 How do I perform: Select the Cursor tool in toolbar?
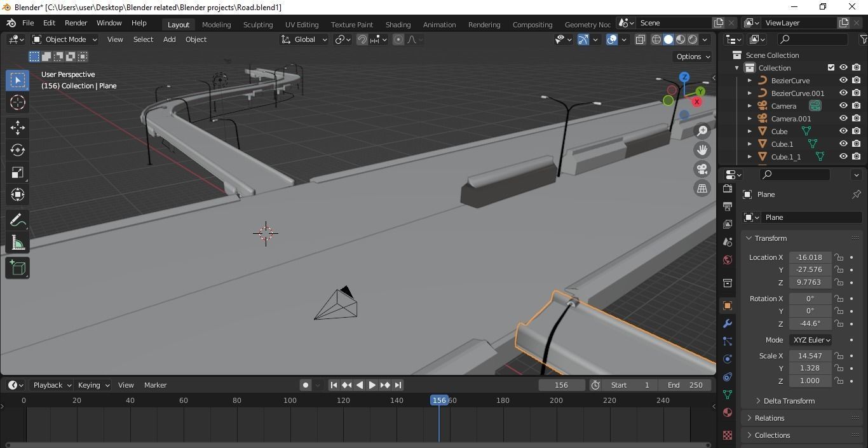click(x=18, y=102)
